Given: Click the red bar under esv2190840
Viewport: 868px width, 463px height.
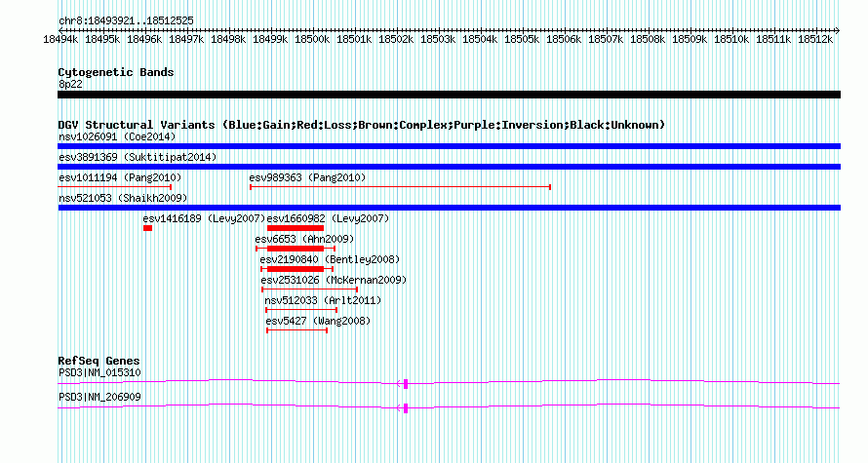Looking at the screenshot, I should pyautogui.click(x=296, y=269).
